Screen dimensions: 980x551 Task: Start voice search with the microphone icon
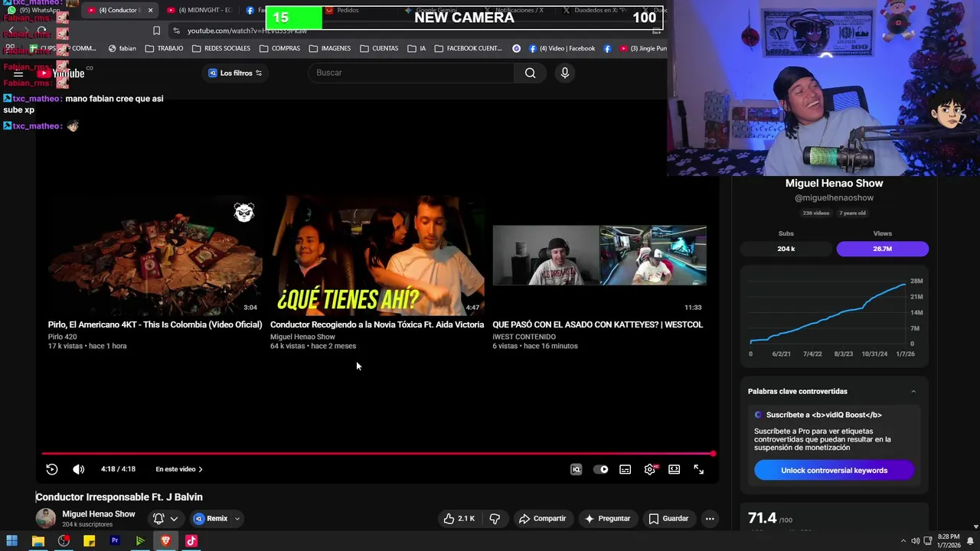pyautogui.click(x=564, y=73)
